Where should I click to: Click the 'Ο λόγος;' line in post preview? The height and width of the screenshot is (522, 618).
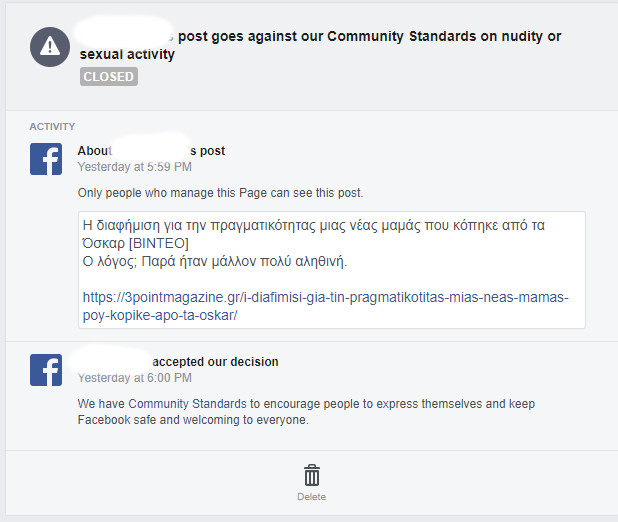click(x=215, y=261)
